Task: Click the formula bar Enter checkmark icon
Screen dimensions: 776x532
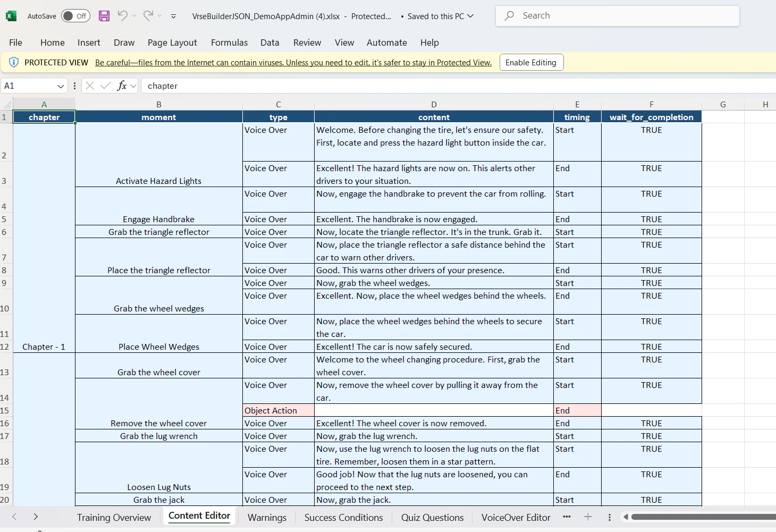Action: pyautogui.click(x=106, y=86)
